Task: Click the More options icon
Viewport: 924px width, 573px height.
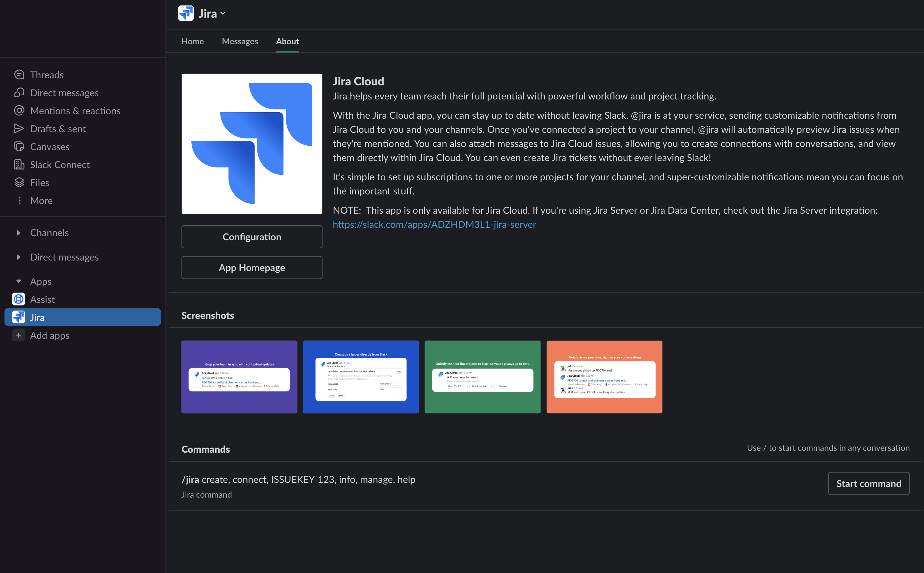Action: tap(19, 201)
